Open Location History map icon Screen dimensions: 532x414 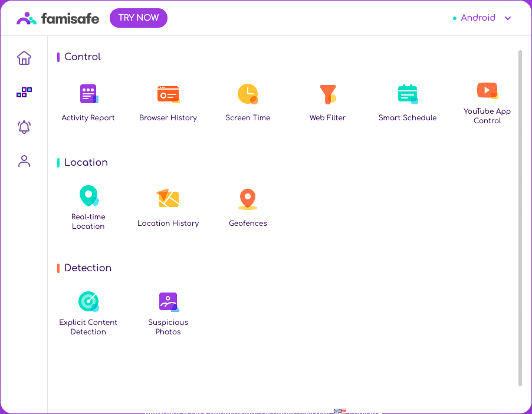coord(168,199)
